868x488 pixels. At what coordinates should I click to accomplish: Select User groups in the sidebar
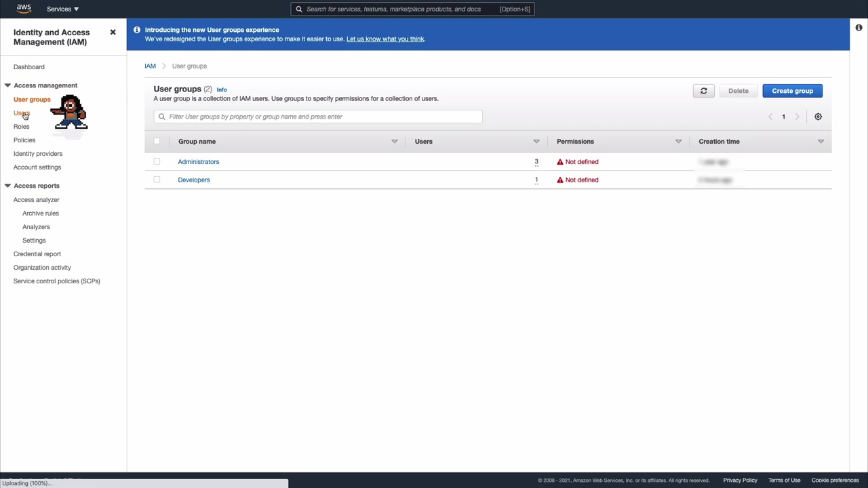pyautogui.click(x=32, y=100)
